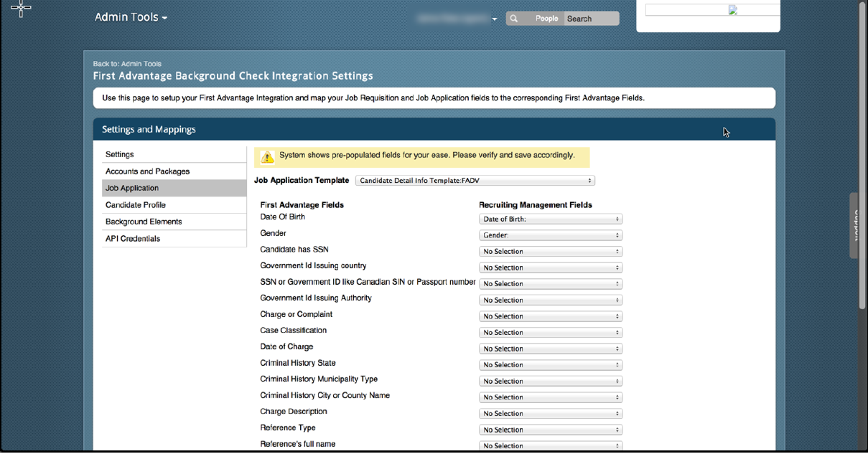Click the Case Classification label
The width and height of the screenshot is (868, 454).
click(294, 331)
